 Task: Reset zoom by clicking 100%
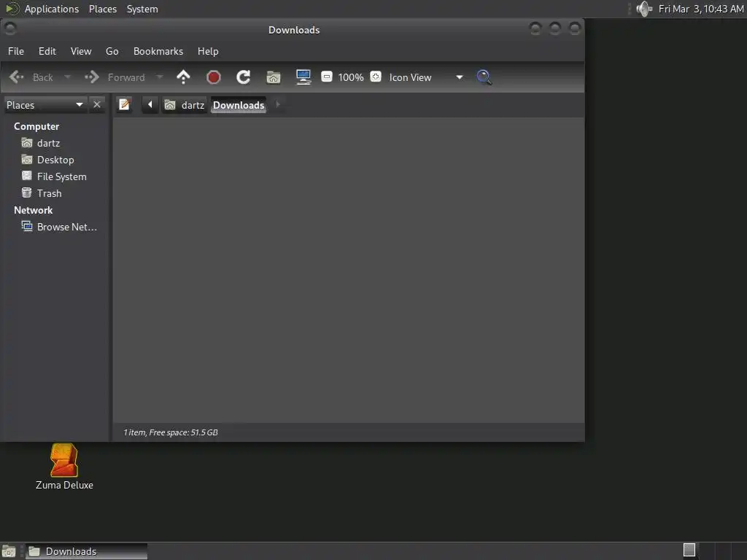click(x=351, y=77)
